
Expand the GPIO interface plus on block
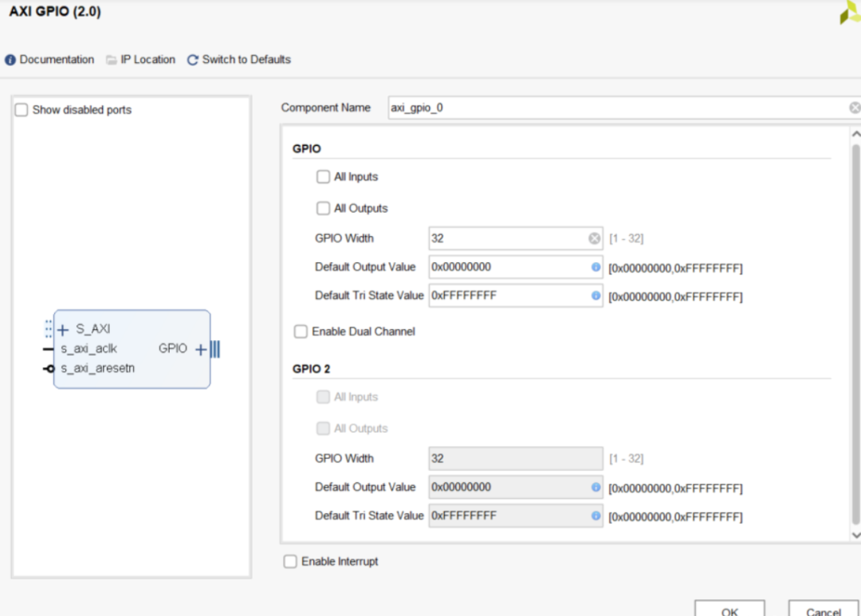201,349
